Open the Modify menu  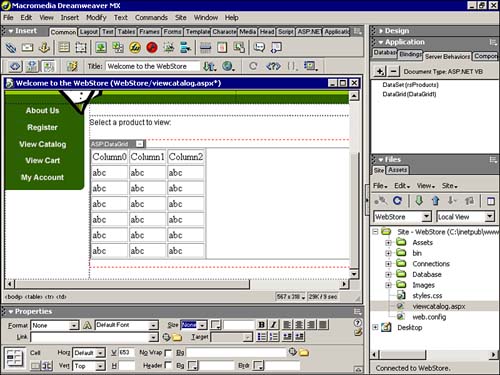96,18
